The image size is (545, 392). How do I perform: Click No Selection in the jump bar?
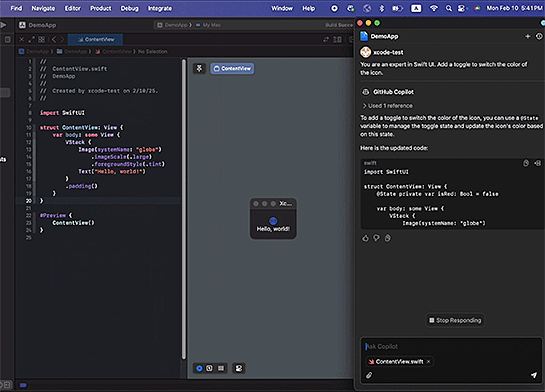pyautogui.click(x=152, y=51)
